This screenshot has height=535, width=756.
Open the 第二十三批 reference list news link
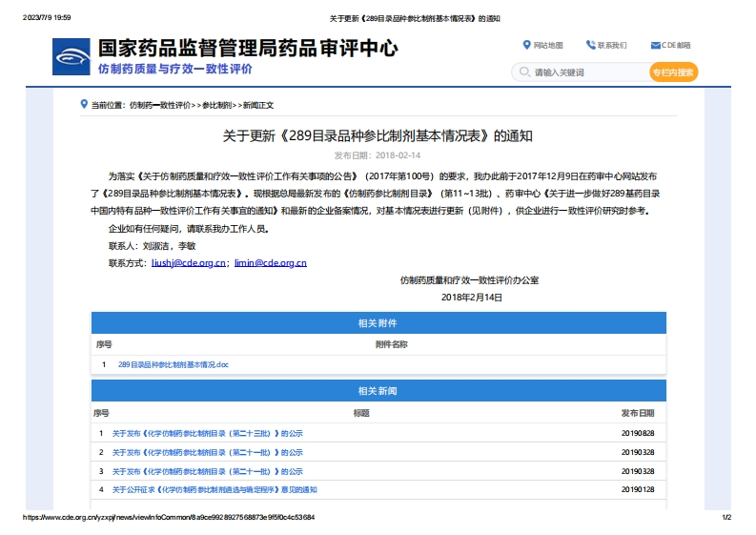coord(207,433)
